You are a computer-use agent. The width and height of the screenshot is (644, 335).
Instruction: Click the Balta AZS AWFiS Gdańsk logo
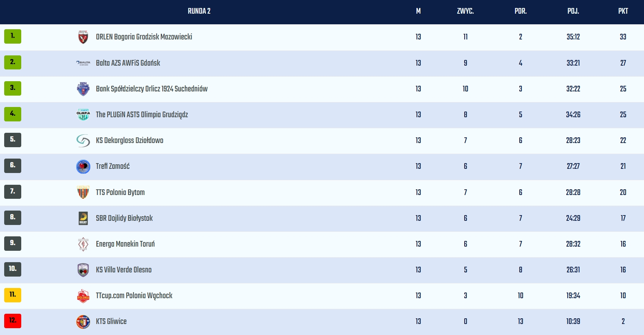pos(83,63)
